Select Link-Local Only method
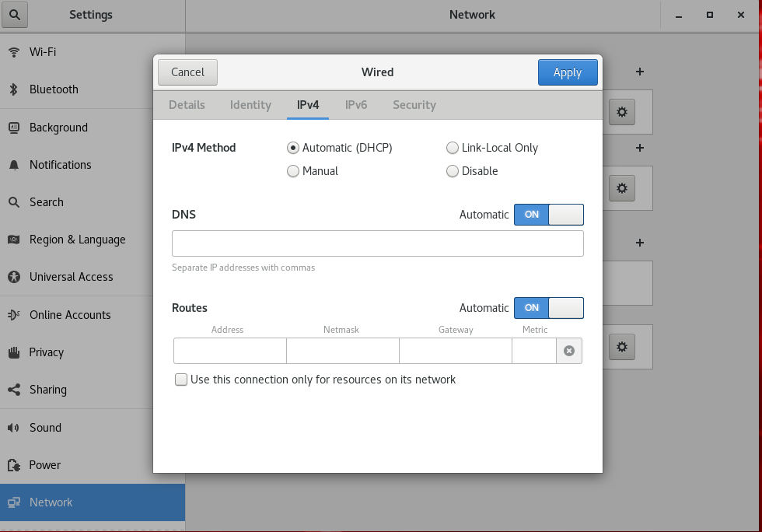Image resolution: width=762 pixels, height=532 pixels. 453,148
